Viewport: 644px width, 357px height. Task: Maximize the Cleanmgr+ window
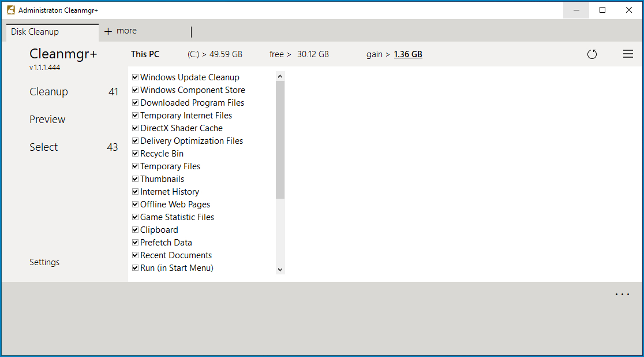(x=602, y=10)
